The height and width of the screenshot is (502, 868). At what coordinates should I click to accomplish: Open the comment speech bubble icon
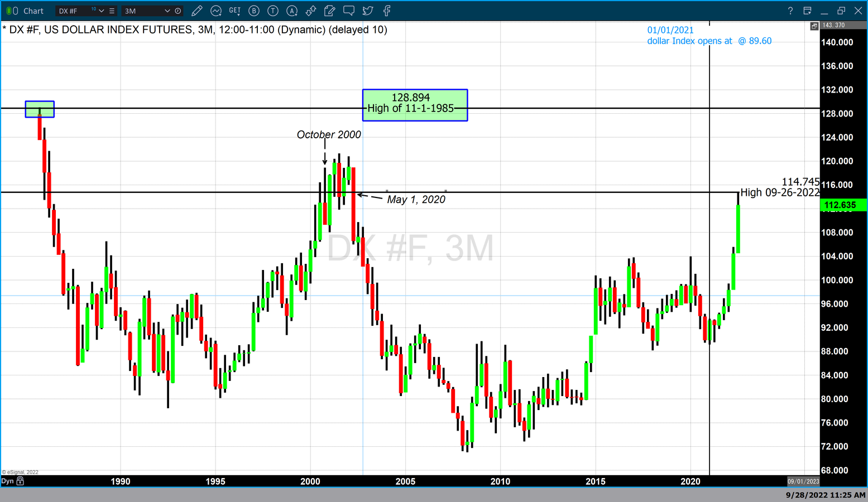[x=349, y=11]
